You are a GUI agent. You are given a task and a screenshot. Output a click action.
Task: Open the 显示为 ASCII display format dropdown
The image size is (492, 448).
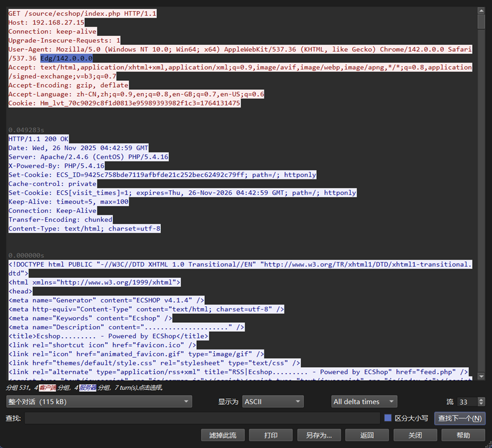(x=272, y=401)
